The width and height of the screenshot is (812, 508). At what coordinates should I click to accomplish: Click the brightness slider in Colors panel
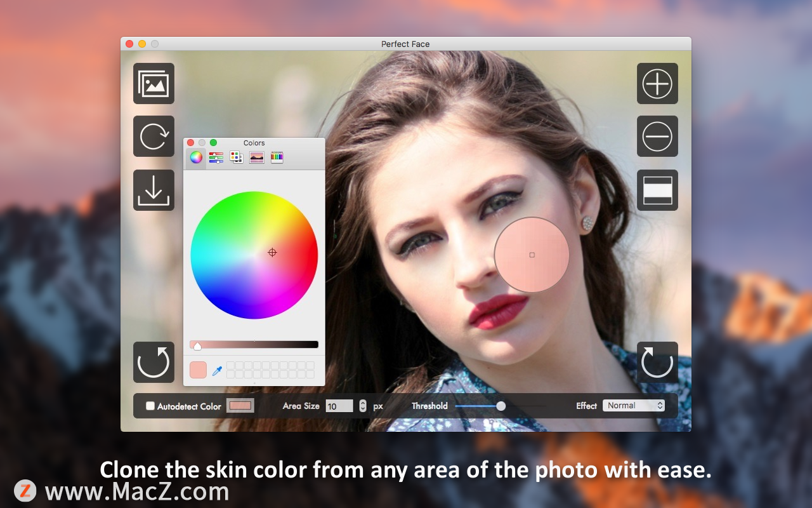tap(254, 345)
